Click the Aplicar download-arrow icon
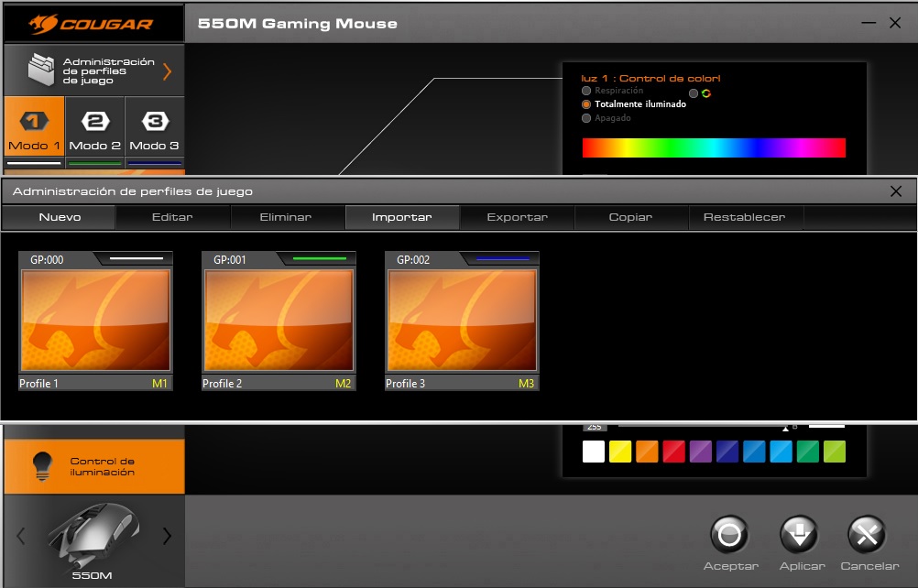 click(x=799, y=535)
